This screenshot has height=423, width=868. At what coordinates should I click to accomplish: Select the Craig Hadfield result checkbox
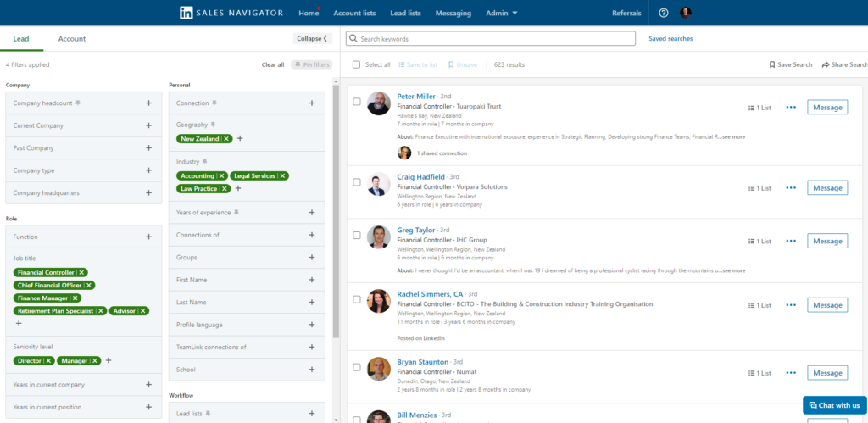pos(357,181)
